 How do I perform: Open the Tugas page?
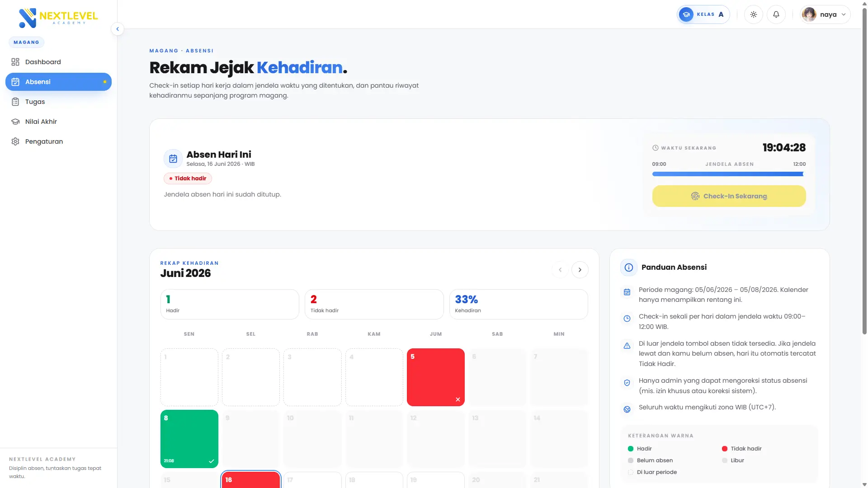58,102
